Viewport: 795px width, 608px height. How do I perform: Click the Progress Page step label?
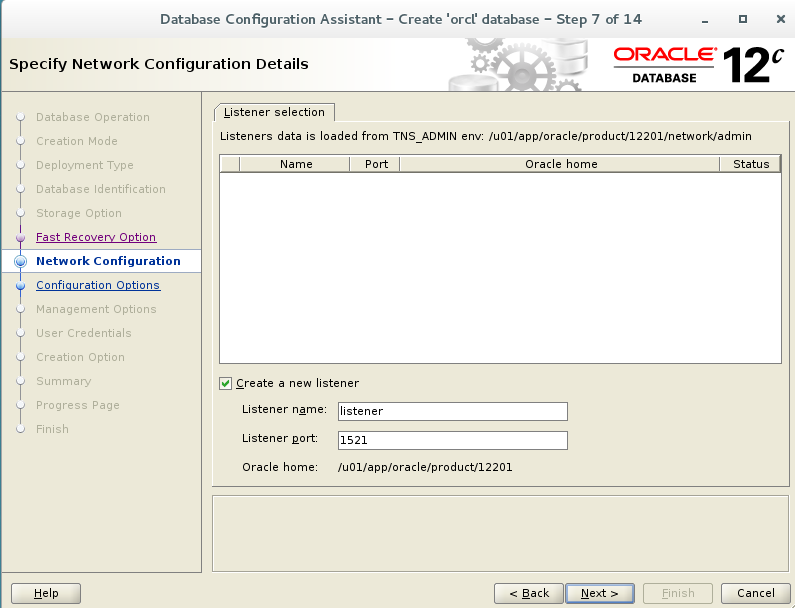pos(78,405)
